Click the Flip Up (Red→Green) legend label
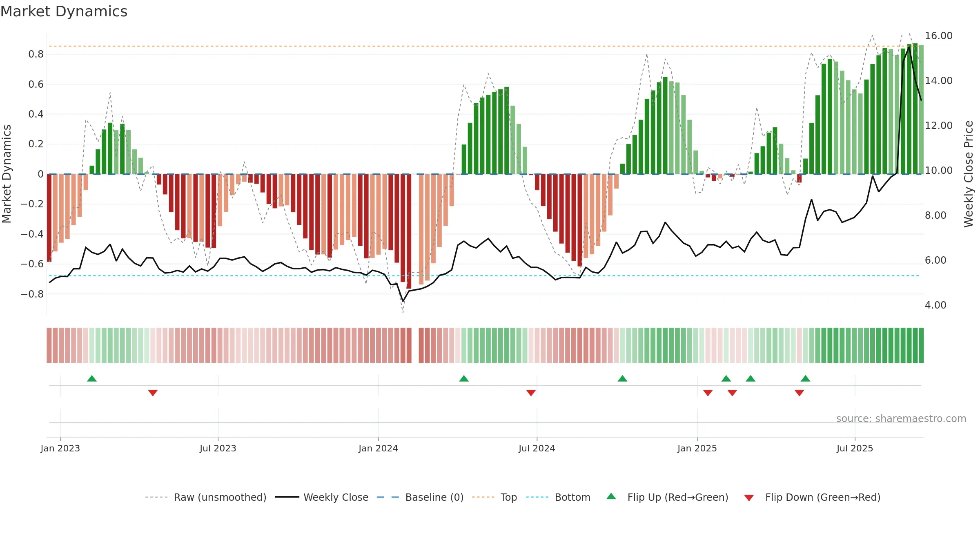Screen dimensions: 980x551 (678, 497)
